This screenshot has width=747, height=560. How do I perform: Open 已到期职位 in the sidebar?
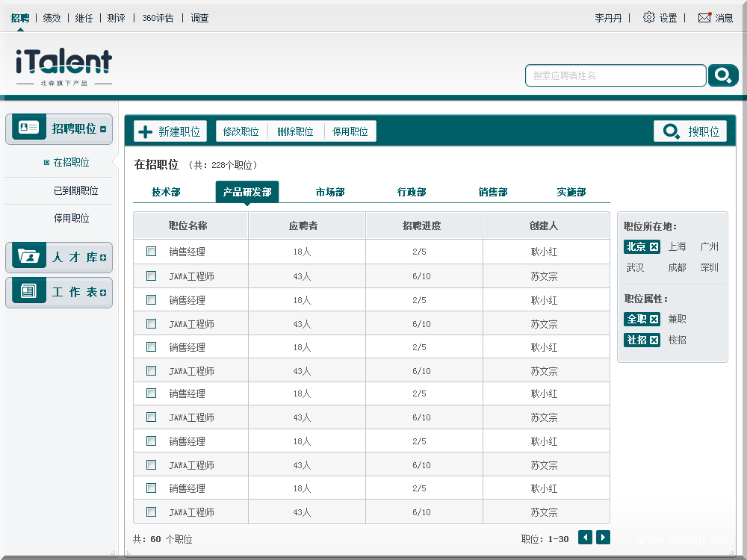point(75,190)
